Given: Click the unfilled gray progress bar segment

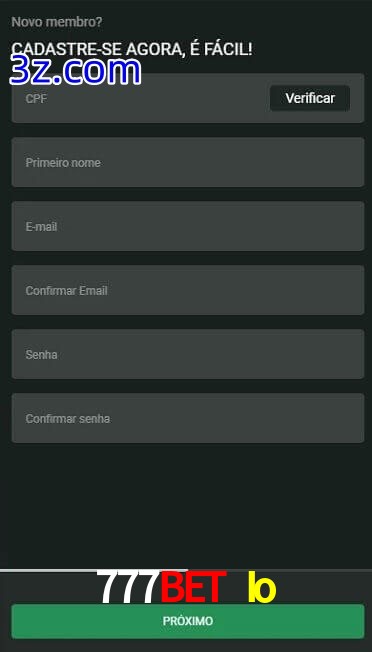Looking at the screenshot, I should click(280, 570).
